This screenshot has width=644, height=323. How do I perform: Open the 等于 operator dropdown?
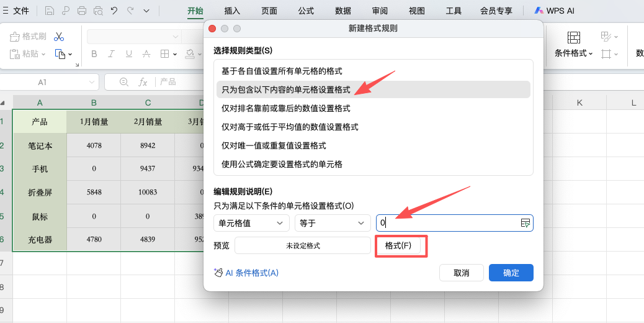(x=333, y=223)
